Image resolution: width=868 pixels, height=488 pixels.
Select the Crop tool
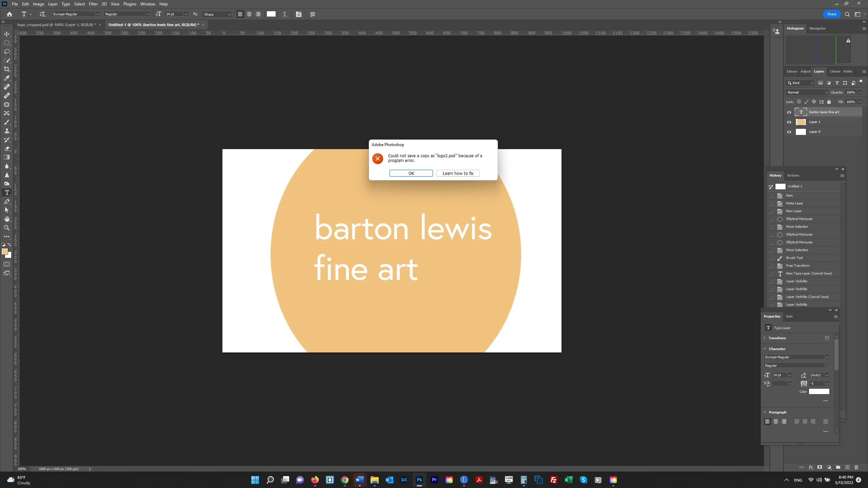coord(7,69)
